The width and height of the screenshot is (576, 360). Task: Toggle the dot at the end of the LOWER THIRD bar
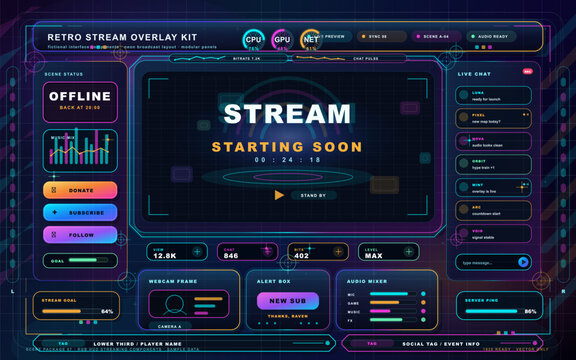click(327, 343)
